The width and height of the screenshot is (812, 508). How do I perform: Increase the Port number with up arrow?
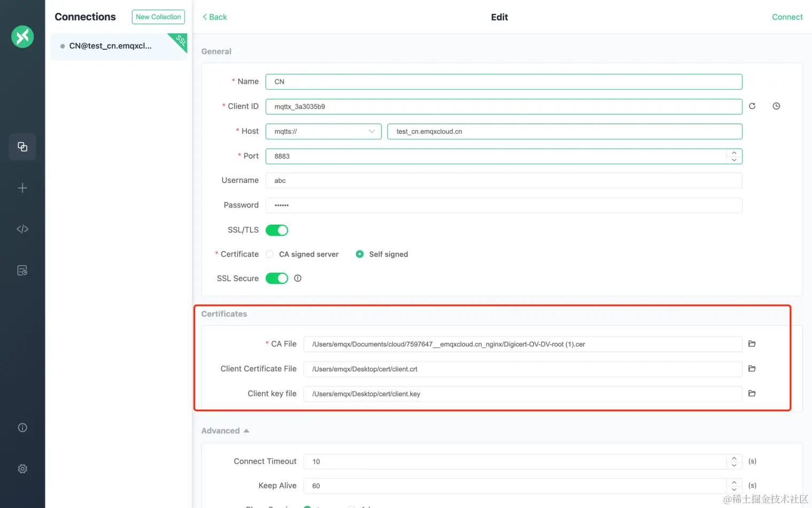pos(734,153)
